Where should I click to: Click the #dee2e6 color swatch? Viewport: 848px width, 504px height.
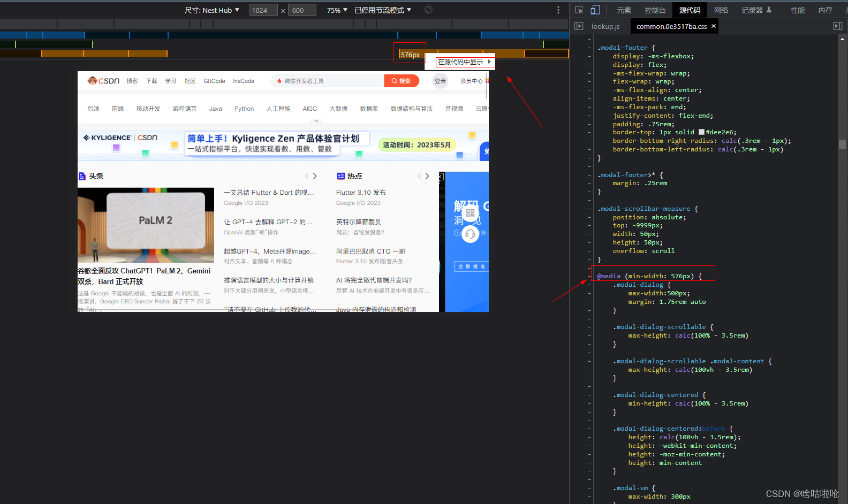701,132
